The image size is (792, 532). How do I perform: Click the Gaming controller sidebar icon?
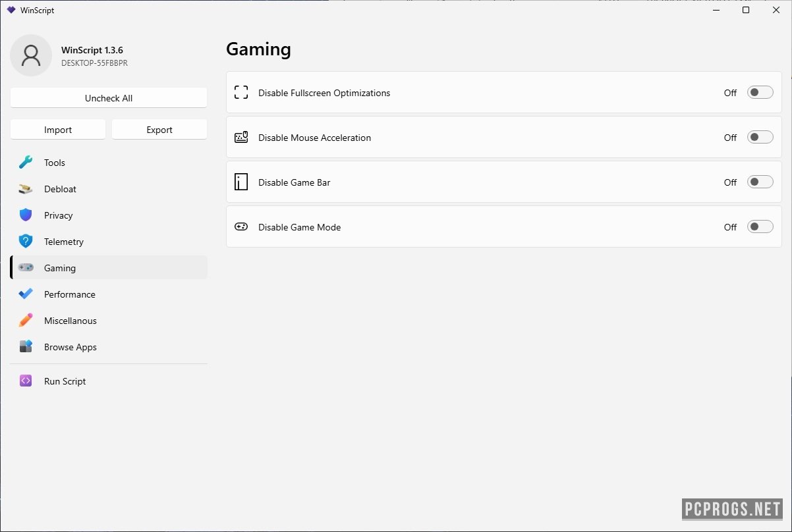coord(26,268)
